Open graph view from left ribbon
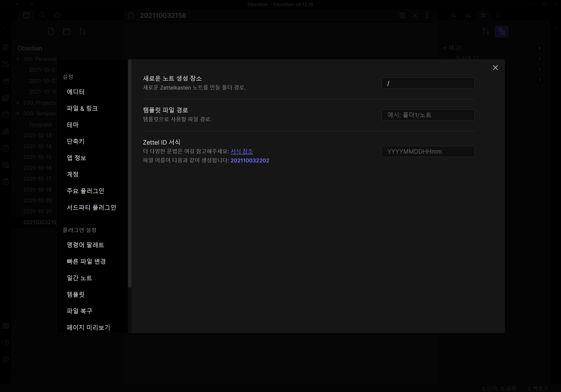 6,64
